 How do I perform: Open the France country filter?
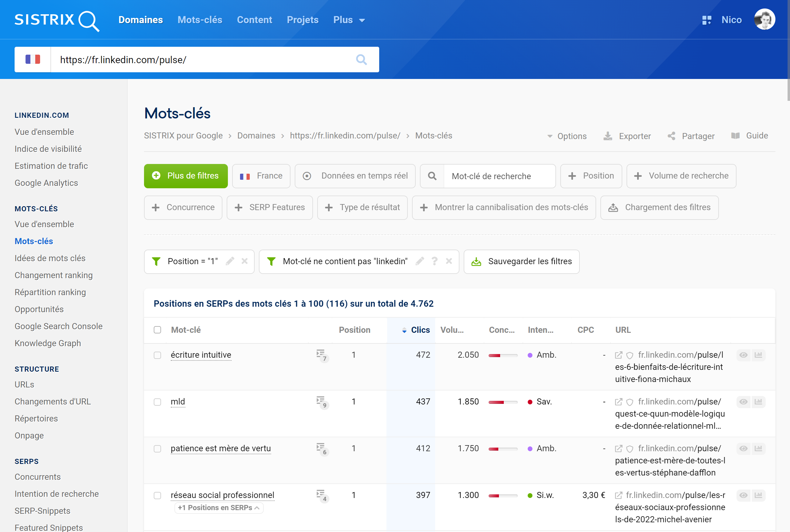point(261,176)
